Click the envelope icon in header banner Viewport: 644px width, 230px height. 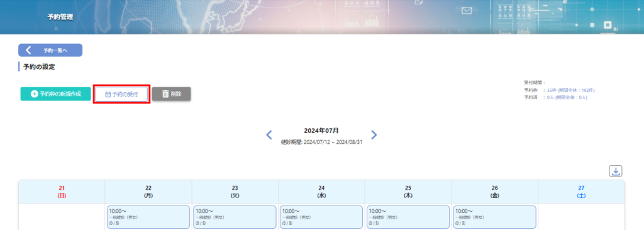click(x=466, y=11)
